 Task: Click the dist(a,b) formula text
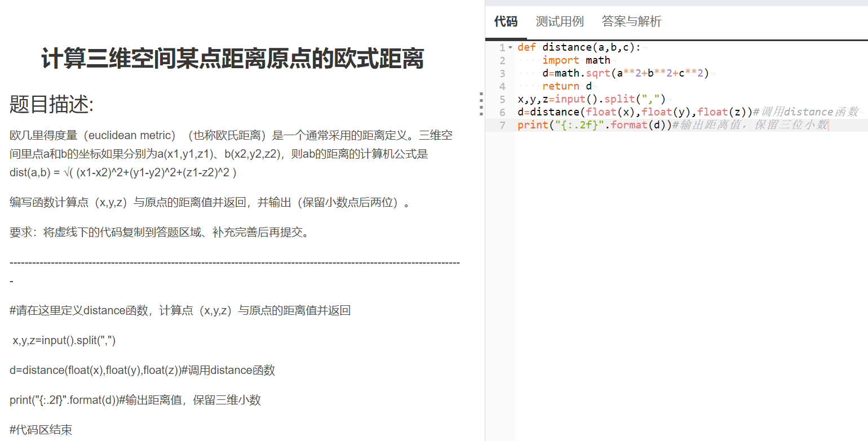(x=123, y=173)
